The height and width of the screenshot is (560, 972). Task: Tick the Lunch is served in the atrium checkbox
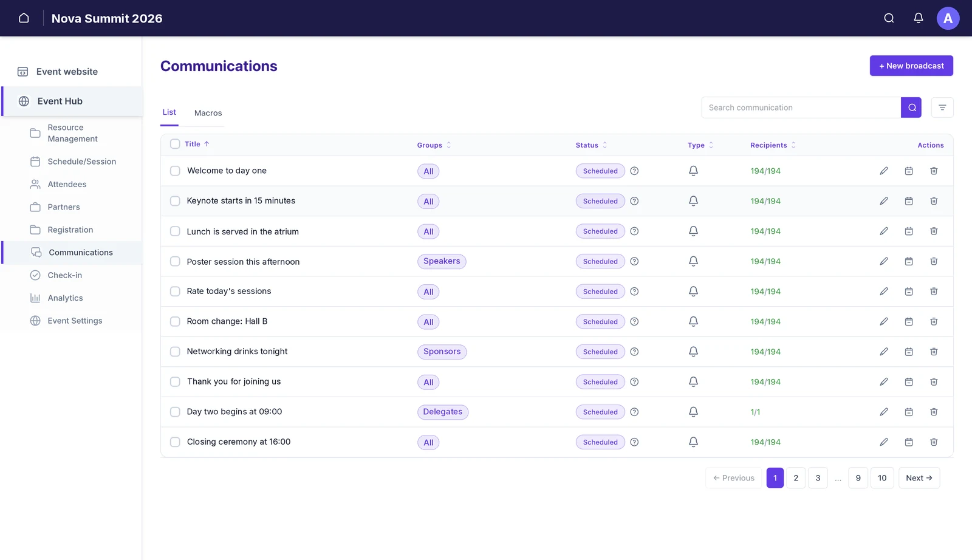point(175,231)
